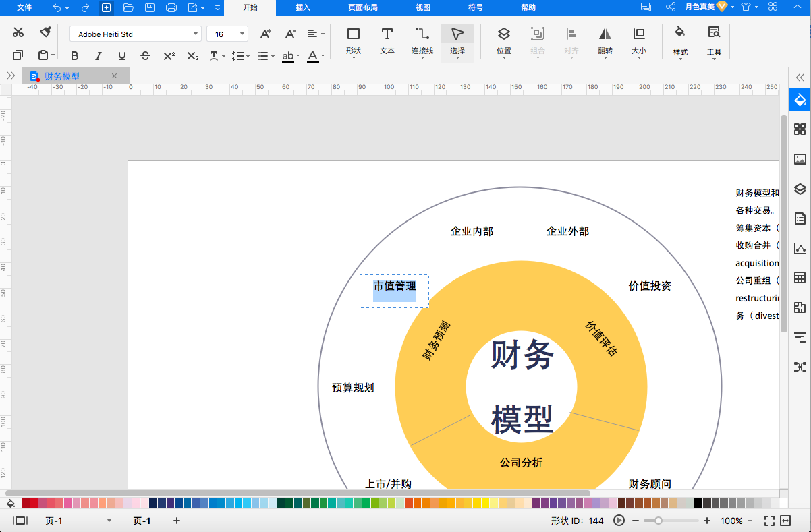Pick the black color swatch in palette

coord(698,503)
